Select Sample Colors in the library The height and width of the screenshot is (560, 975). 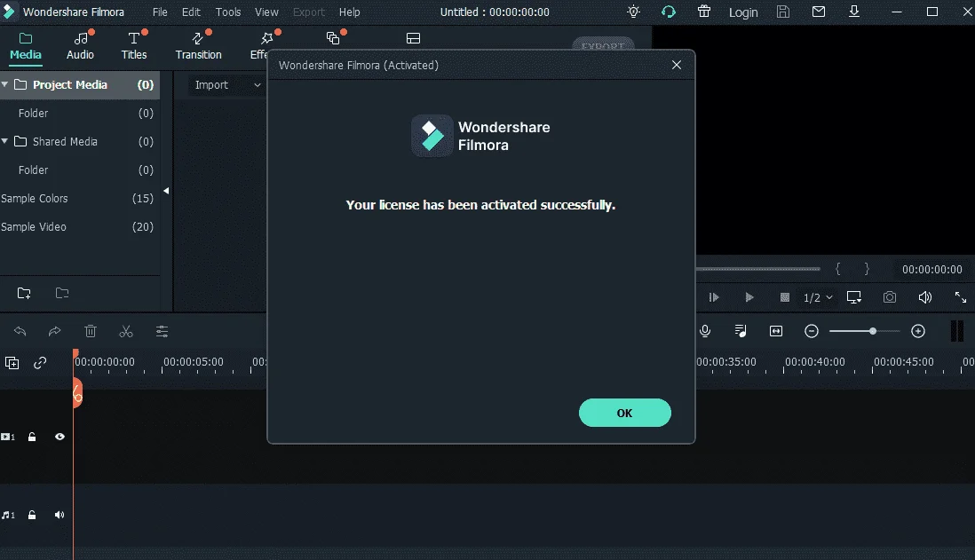coord(80,198)
